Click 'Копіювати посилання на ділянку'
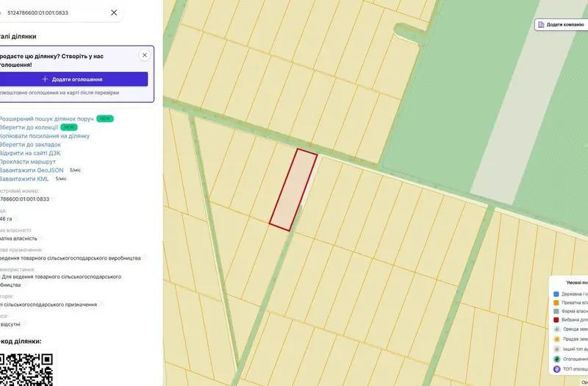 [x=44, y=136]
